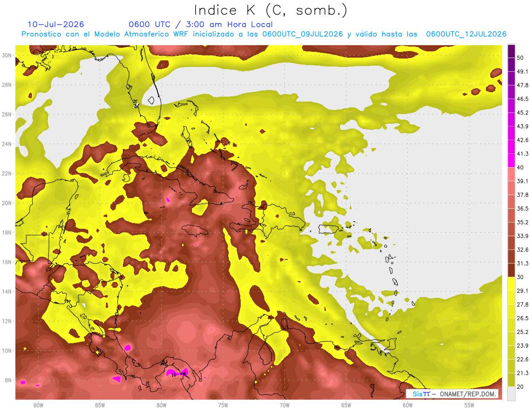
Task: Click the "0600UTC_12JUL2026" valid-until time
Action: click(x=466, y=34)
